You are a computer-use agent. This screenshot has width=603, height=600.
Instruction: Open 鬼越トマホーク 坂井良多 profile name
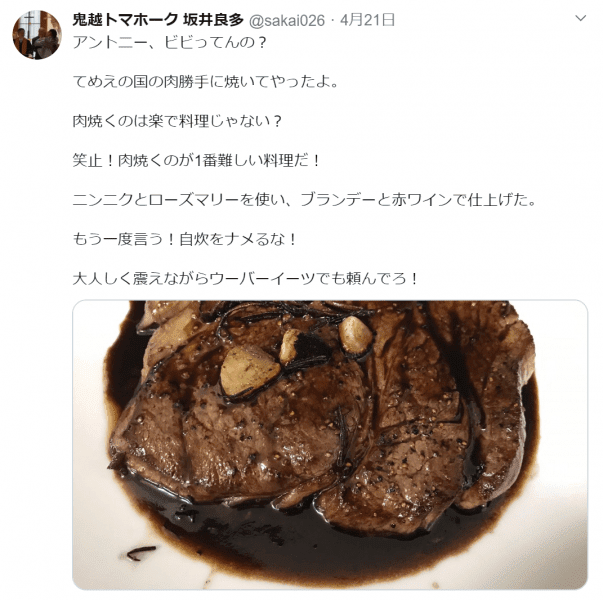tap(158, 20)
